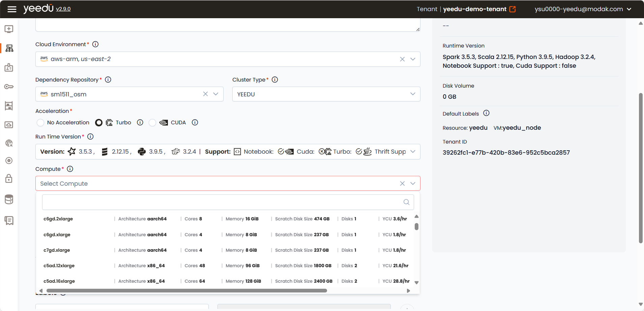
Task: Select the c6gd.xlarge compute option
Action: click(226, 235)
